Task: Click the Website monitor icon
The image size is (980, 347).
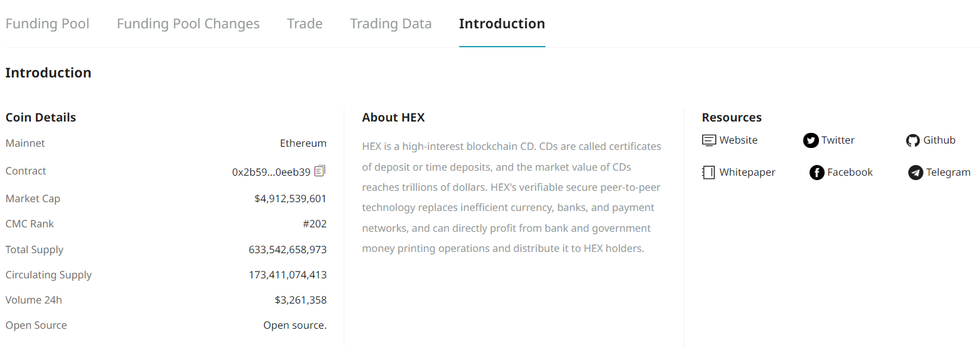Action: coord(709,140)
